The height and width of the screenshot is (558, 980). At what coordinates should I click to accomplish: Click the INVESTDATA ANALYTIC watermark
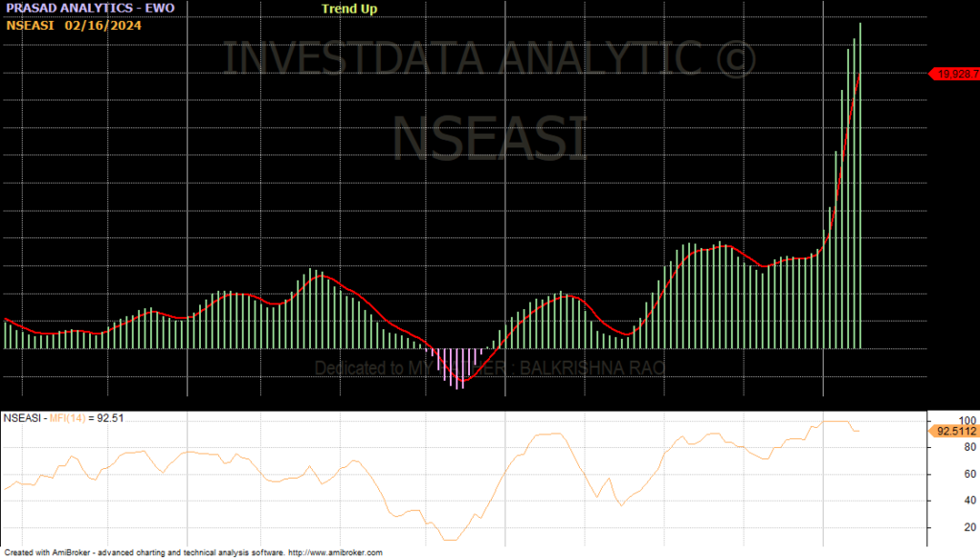489,59
